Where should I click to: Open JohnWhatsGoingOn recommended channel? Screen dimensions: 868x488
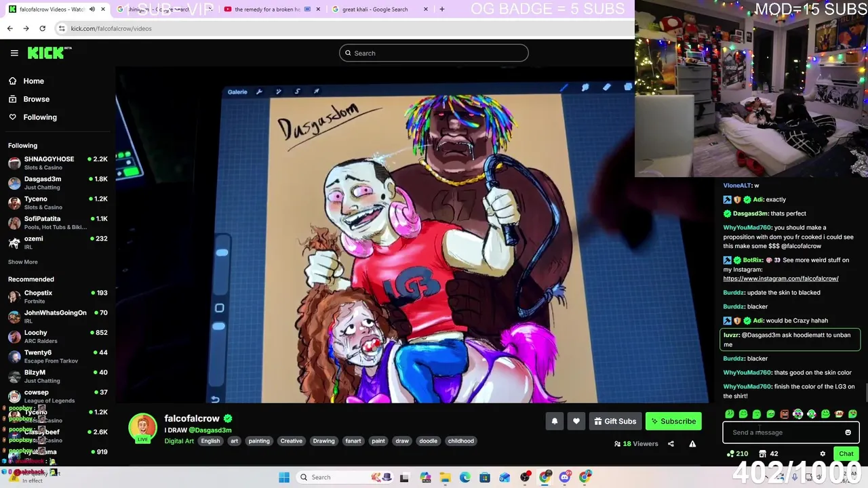coord(58,317)
